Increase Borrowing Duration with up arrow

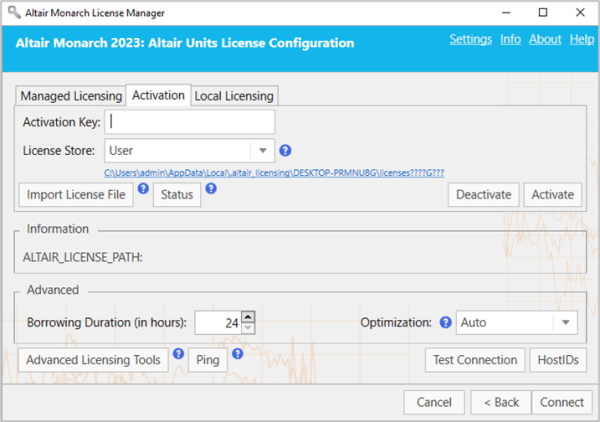(249, 317)
